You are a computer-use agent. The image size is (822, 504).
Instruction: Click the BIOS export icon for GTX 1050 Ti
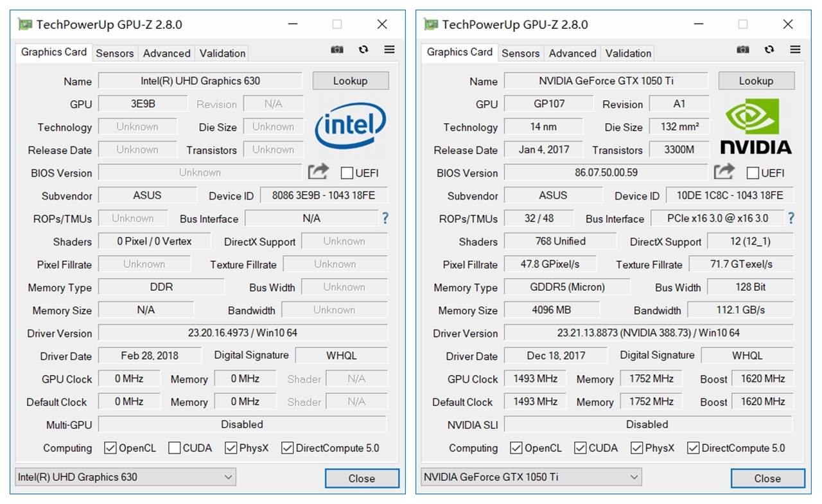724,171
